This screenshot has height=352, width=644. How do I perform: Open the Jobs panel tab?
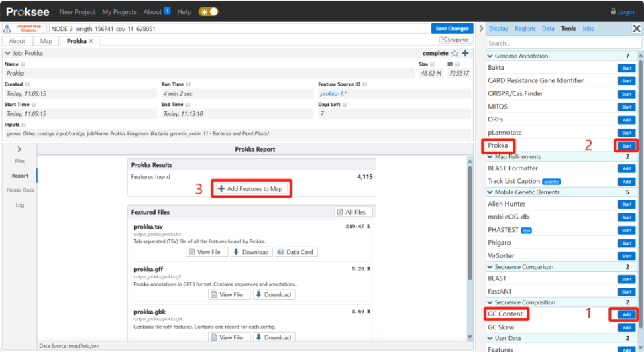tap(588, 29)
